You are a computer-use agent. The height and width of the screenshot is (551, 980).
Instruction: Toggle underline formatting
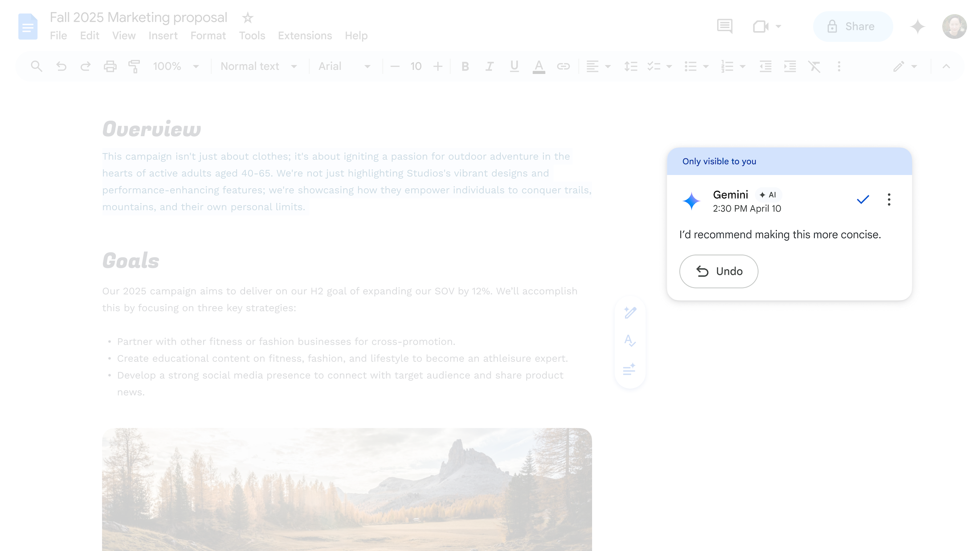[514, 67]
